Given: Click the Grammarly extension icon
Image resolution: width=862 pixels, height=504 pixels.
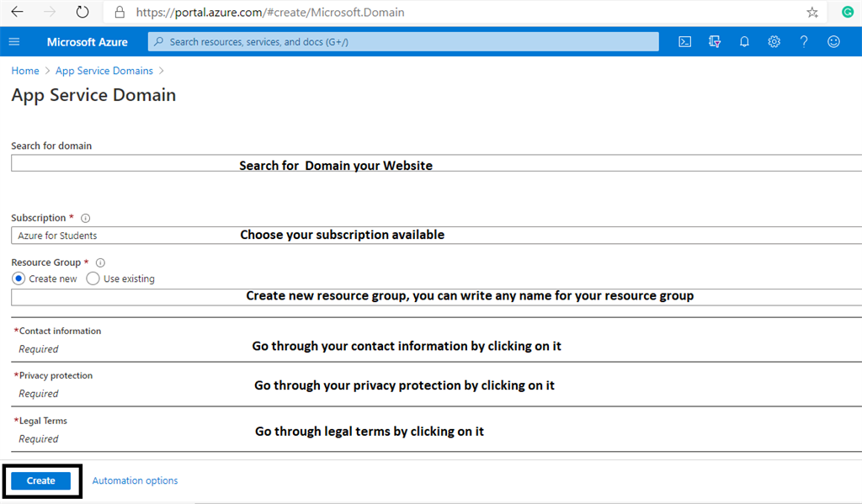Looking at the screenshot, I should (847, 12).
